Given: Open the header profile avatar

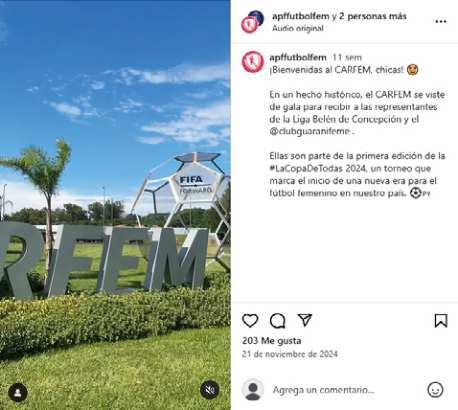Looking at the screenshot, I should (x=252, y=22).
